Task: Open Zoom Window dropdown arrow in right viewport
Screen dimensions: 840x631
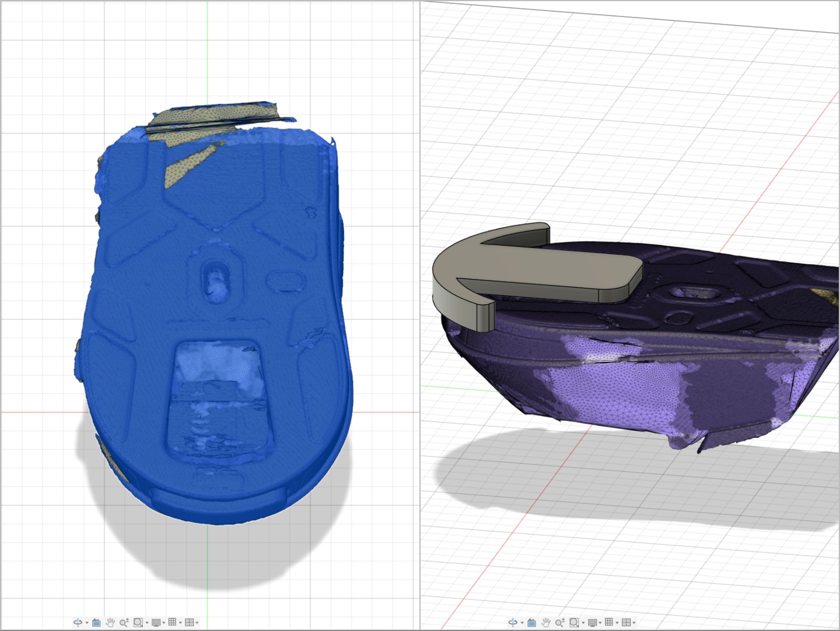Action: 582,623
